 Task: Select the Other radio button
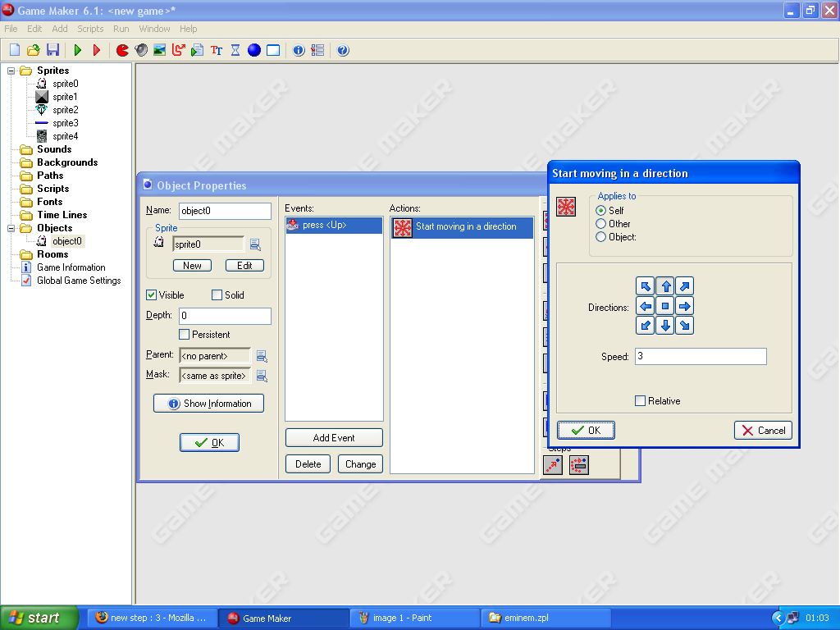coord(601,224)
